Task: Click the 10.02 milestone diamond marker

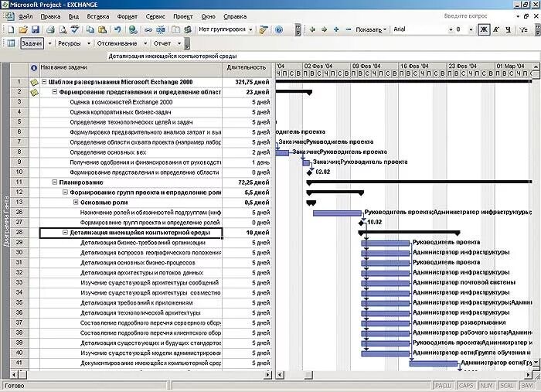Action: click(x=362, y=223)
